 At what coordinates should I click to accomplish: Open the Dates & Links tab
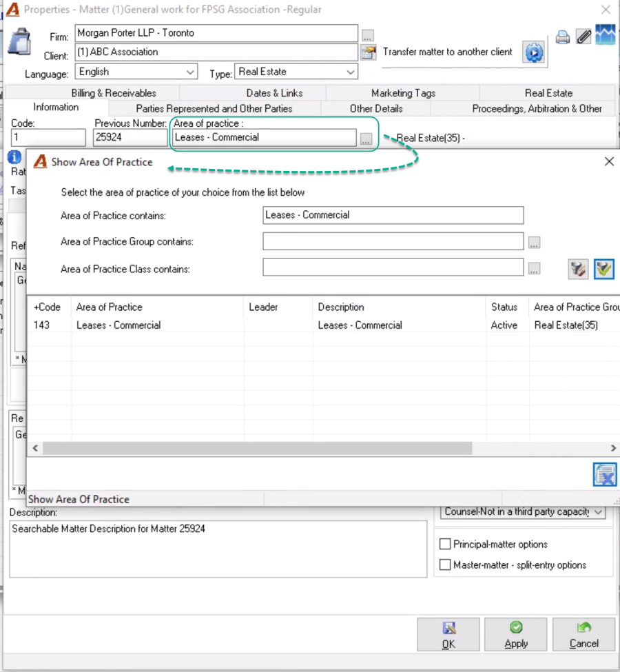tap(274, 93)
